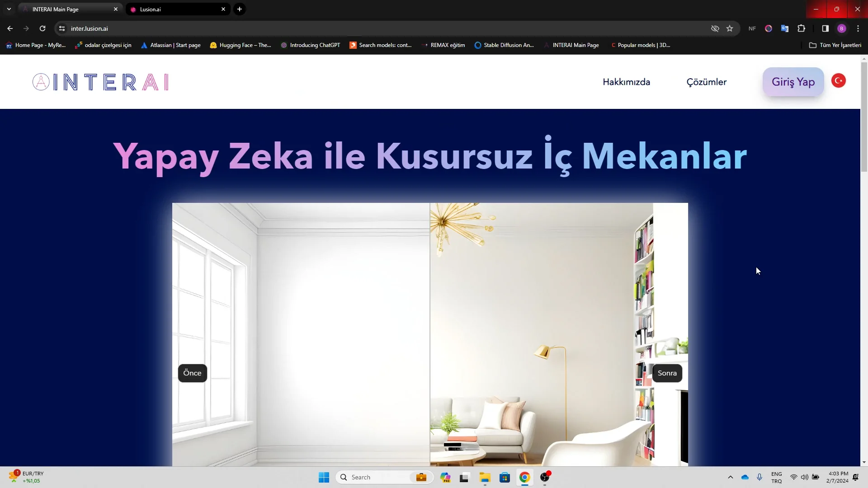Open the Hakkımızda link
Image resolution: width=868 pixels, height=488 pixels.
coord(626,82)
